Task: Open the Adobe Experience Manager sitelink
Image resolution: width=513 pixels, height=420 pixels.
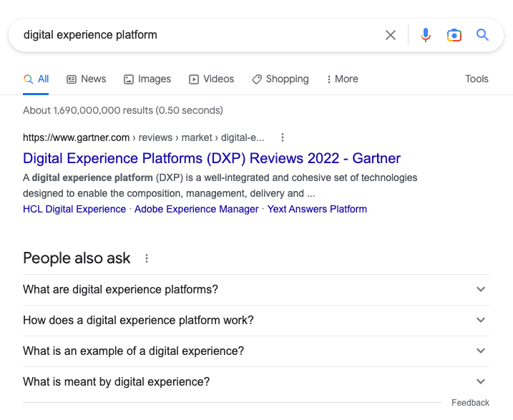Action: point(196,210)
